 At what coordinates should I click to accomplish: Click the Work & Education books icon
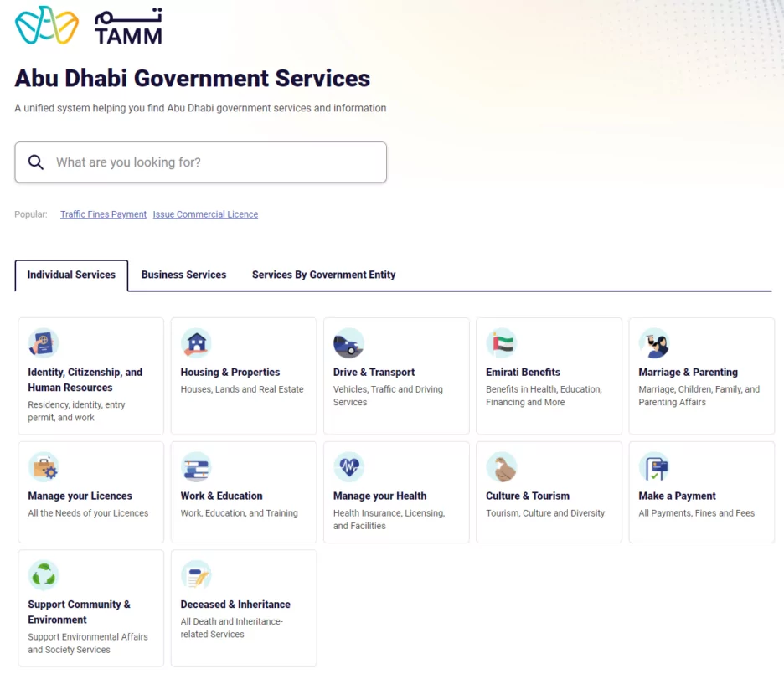[196, 467]
